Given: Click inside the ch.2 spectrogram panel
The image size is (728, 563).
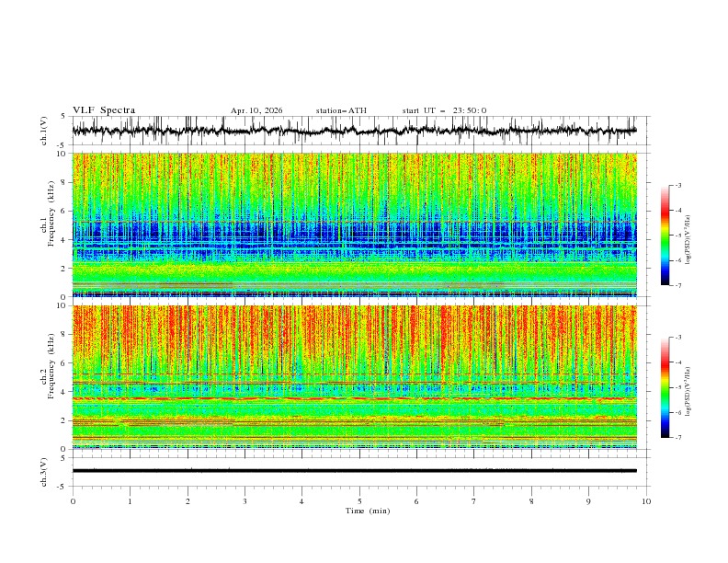Looking at the screenshot, I should click(x=354, y=377).
